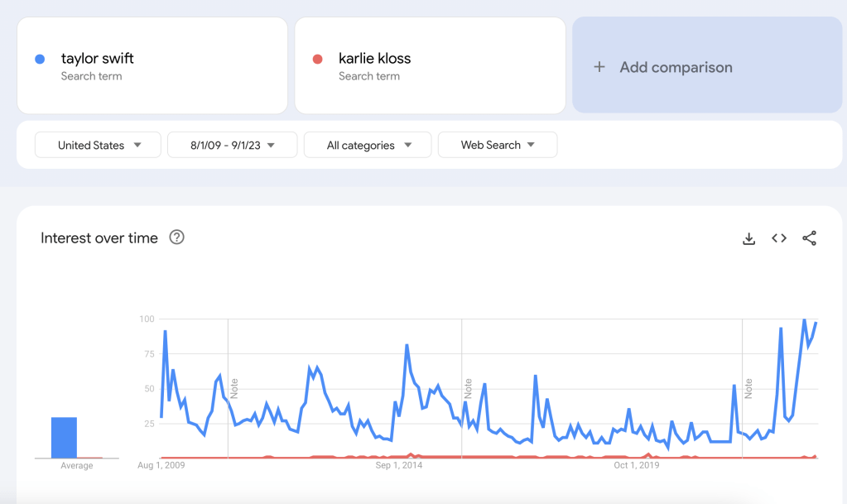This screenshot has height=504, width=847.
Task: Expand the Web Search type dropdown
Action: coord(498,145)
